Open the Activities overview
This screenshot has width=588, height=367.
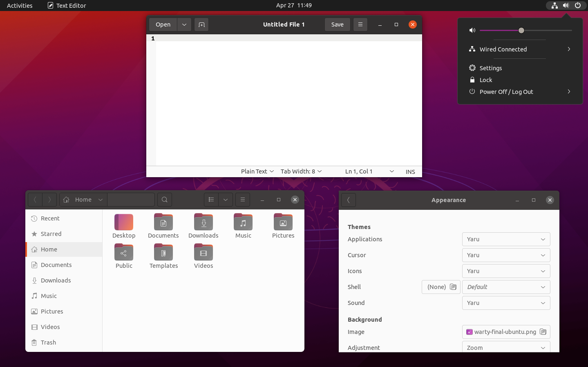(x=19, y=5)
